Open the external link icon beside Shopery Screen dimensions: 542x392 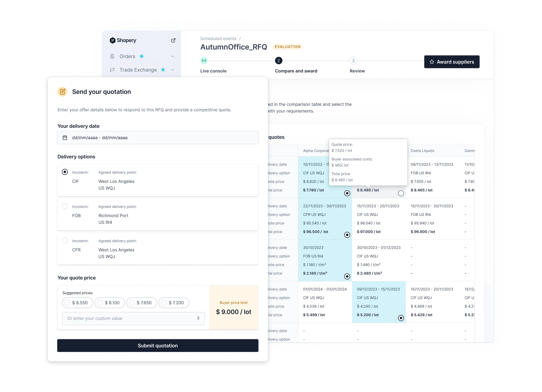coord(173,40)
